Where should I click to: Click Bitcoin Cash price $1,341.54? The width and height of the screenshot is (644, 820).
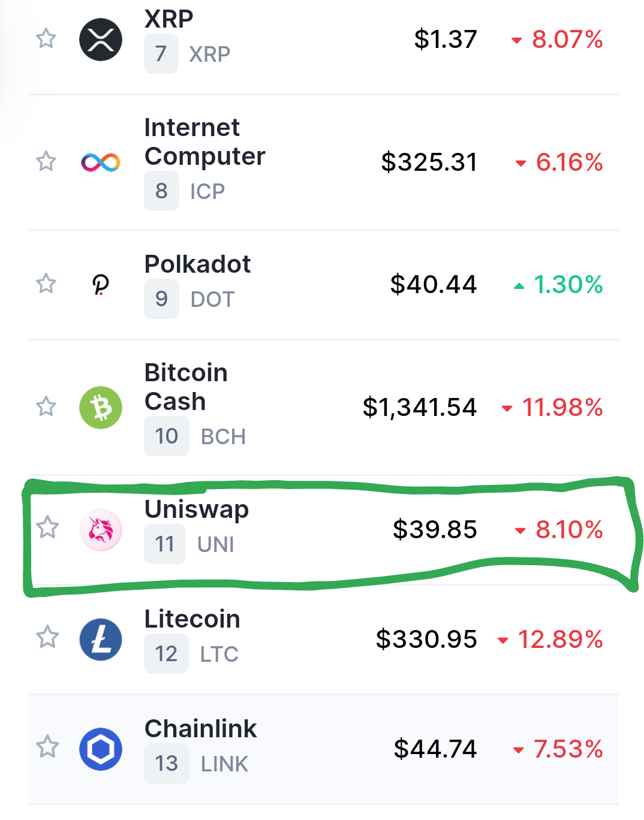[x=420, y=408]
